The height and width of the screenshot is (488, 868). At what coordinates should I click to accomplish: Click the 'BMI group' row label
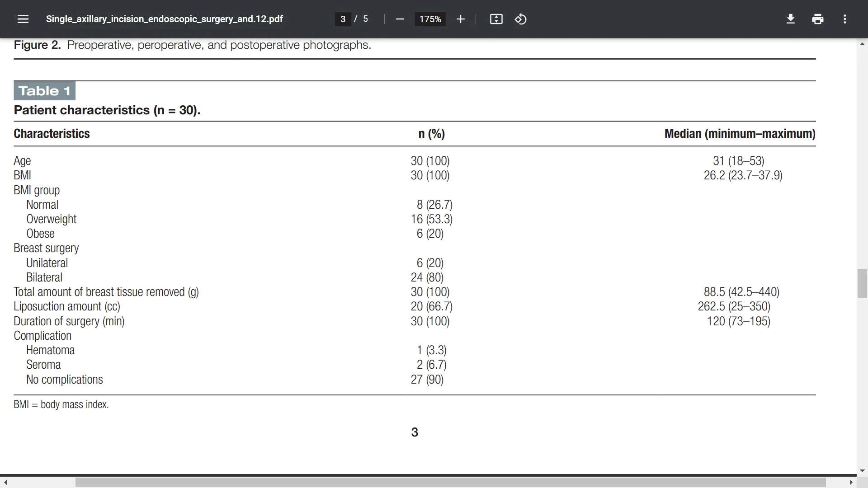point(37,190)
